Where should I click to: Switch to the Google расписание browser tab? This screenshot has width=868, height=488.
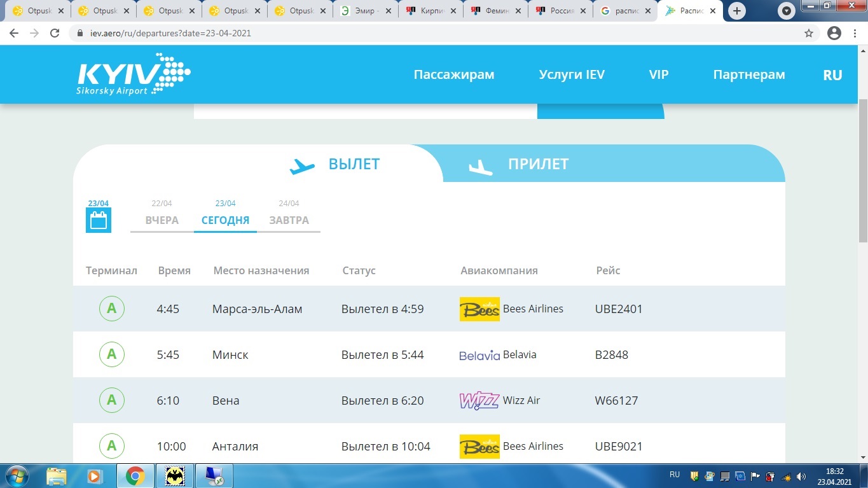pyautogui.click(x=627, y=11)
